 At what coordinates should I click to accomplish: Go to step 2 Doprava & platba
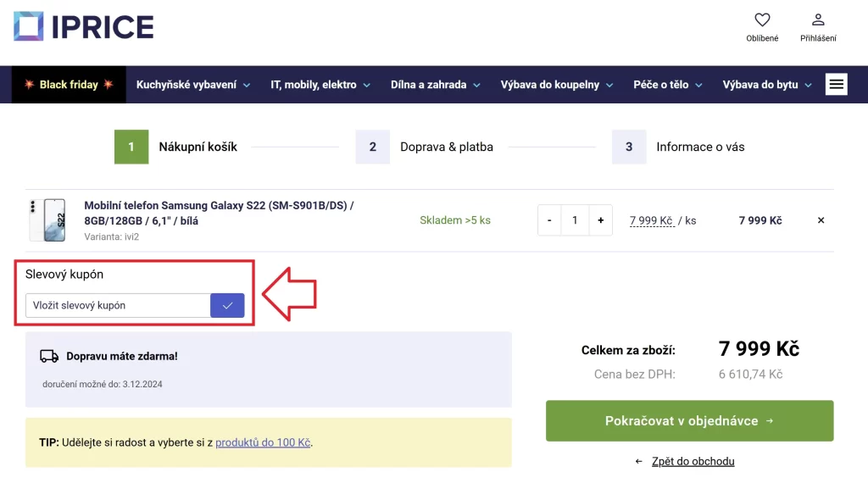[425, 147]
